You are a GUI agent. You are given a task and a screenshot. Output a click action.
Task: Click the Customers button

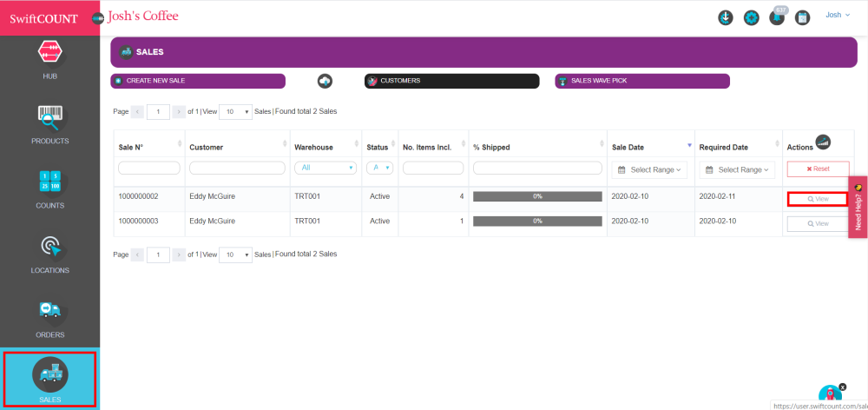coord(451,81)
